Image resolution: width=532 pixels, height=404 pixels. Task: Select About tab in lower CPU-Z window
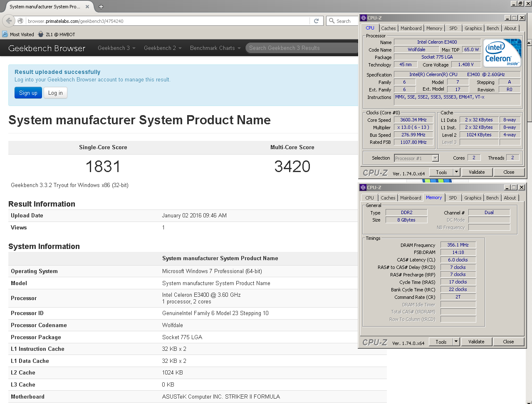click(510, 198)
